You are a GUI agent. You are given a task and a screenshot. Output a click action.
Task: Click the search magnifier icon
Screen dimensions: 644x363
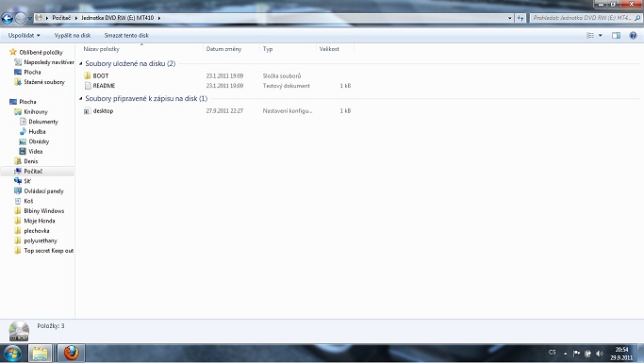click(x=637, y=18)
